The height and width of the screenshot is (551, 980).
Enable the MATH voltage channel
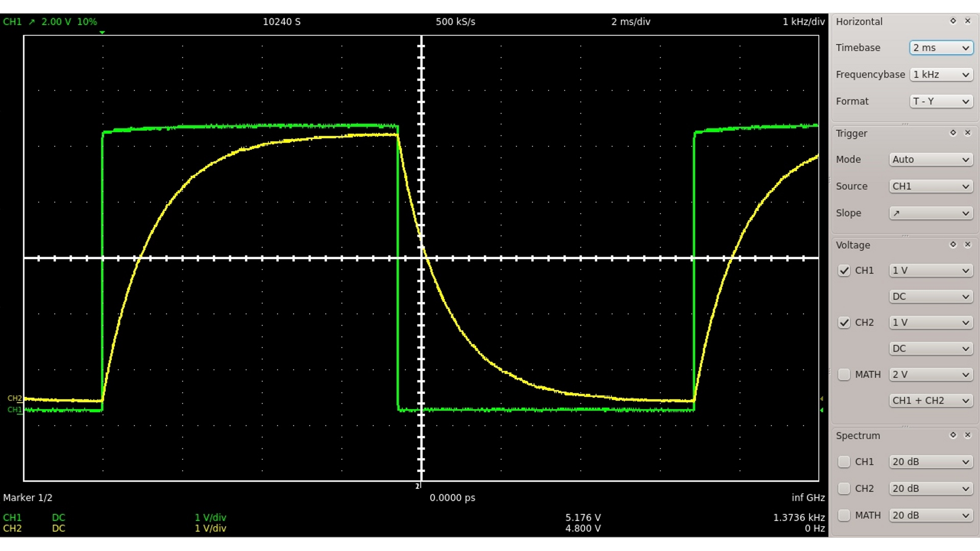click(x=844, y=374)
